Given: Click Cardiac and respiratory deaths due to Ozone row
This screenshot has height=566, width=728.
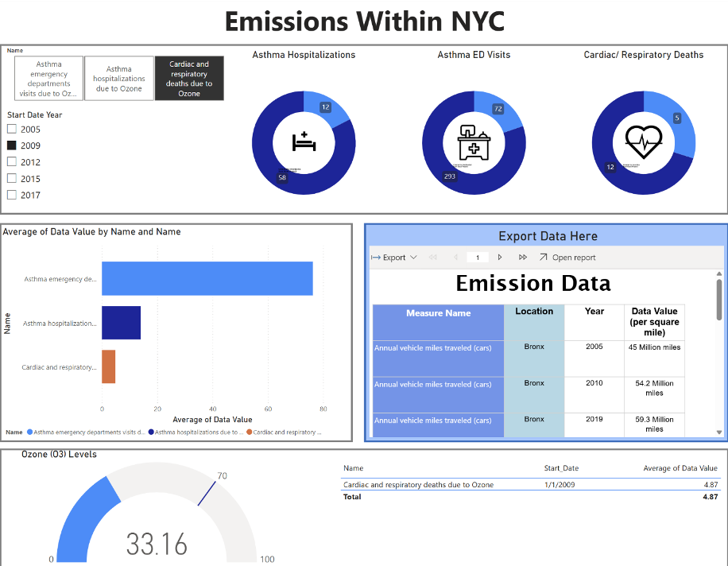Looking at the screenshot, I should (x=530, y=485).
